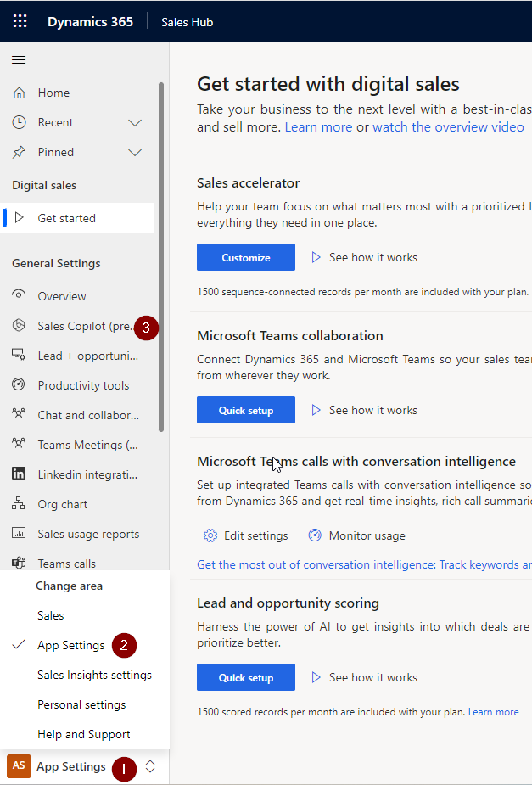Select Help and Support area
532x785 pixels.
[x=84, y=734]
